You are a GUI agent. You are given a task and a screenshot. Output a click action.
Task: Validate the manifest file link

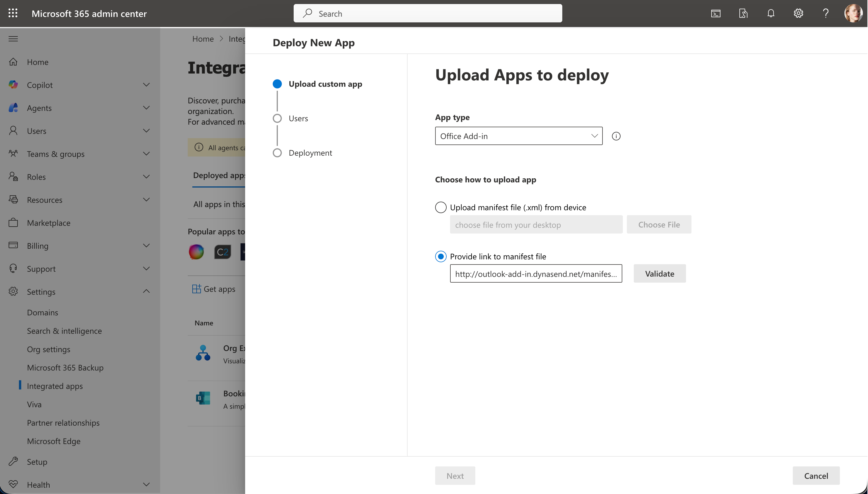[659, 273]
